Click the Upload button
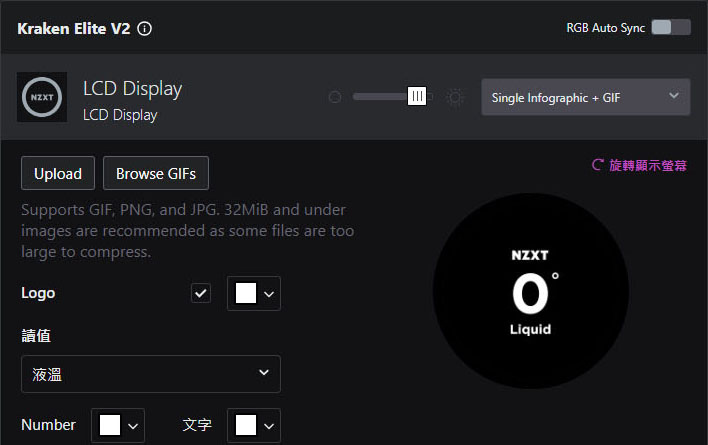This screenshot has width=708, height=445. pos(58,173)
